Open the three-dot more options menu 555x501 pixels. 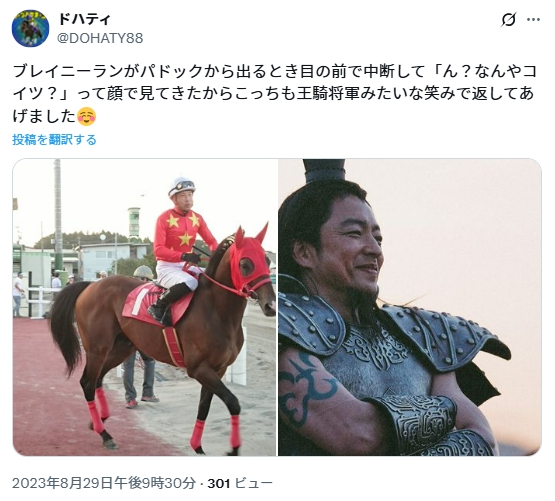(x=533, y=19)
